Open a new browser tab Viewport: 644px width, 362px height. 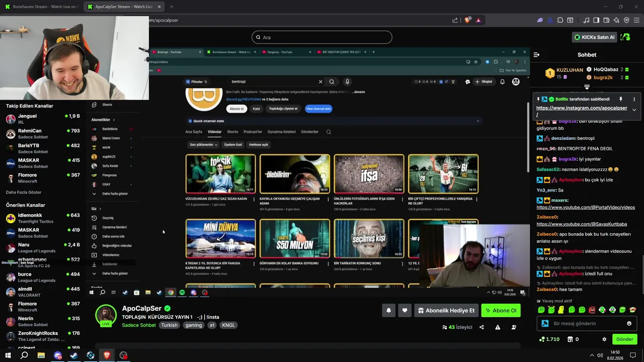point(172,7)
